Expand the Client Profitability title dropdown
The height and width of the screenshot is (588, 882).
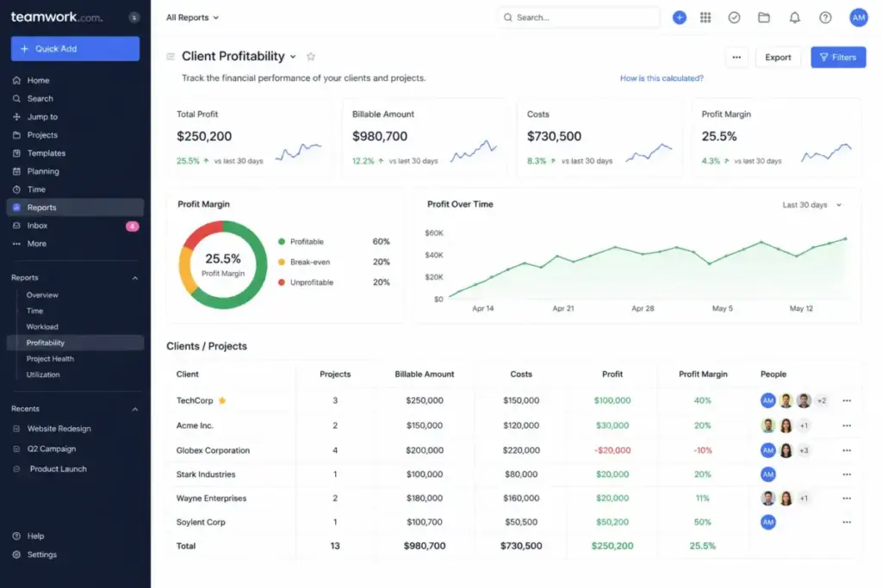coord(293,57)
